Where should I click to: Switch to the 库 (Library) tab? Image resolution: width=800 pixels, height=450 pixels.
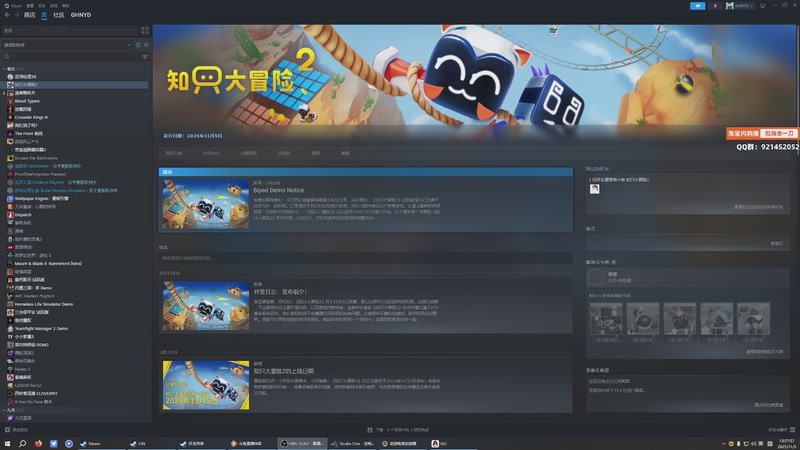44,15
